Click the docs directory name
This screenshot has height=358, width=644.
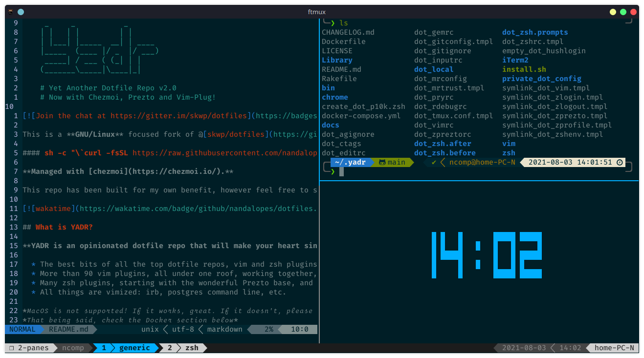coord(331,125)
